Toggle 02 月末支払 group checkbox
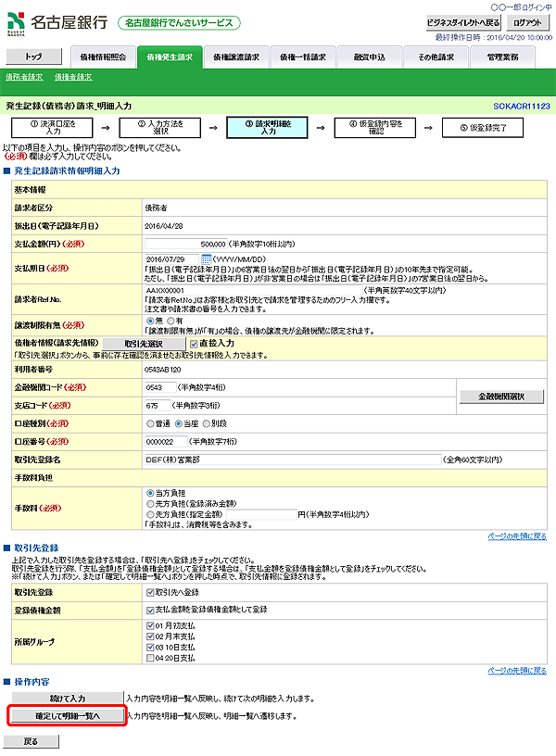 pyautogui.click(x=150, y=636)
